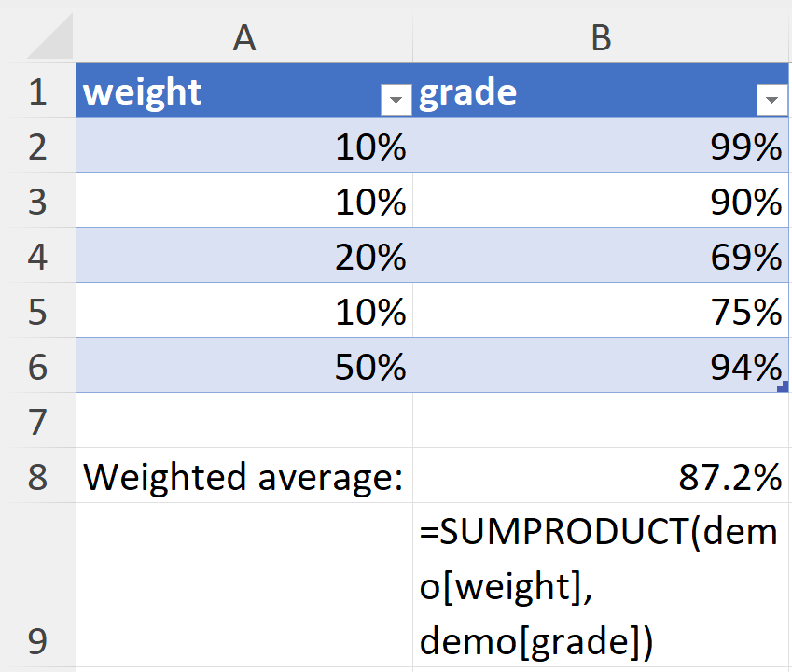Click the table resize handle corner

tap(782, 386)
